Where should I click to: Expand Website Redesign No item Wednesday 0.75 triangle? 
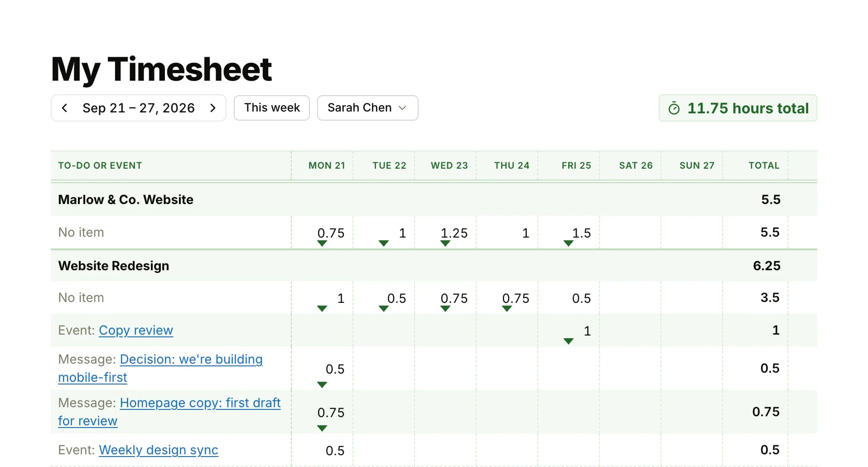pos(445,309)
